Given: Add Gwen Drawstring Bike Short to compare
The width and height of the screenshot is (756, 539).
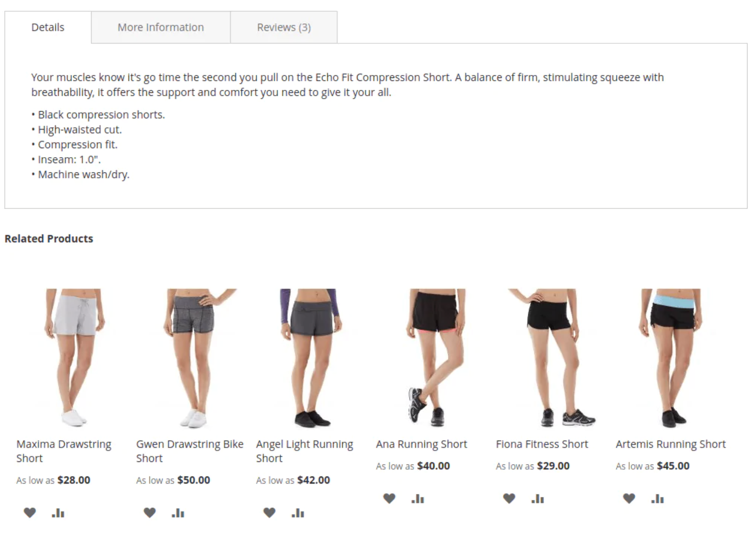Looking at the screenshot, I should (178, 513).
